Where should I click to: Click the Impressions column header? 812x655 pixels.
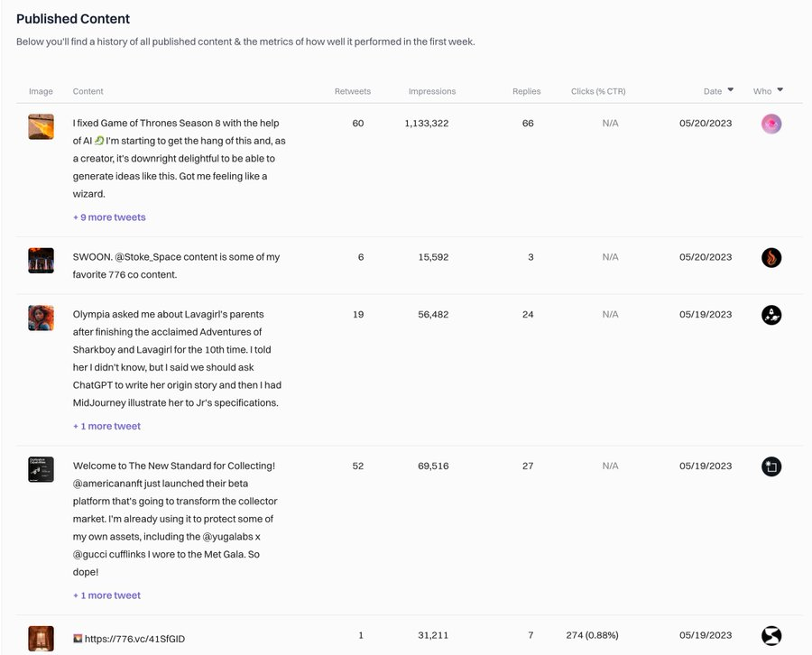432,91
